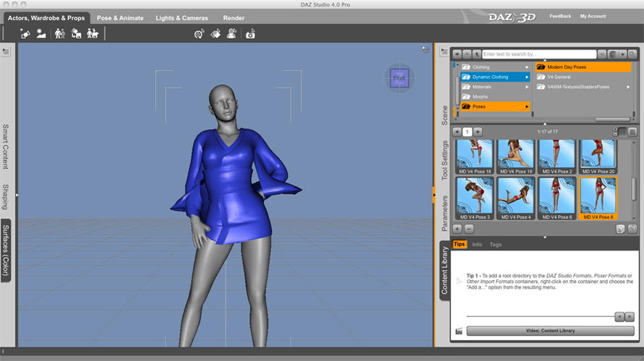Image resolution: width=644 pixels, height=361 pixels.
Task: Expand the Dynamic Clothing folder arrow
Action: (527, 77)
